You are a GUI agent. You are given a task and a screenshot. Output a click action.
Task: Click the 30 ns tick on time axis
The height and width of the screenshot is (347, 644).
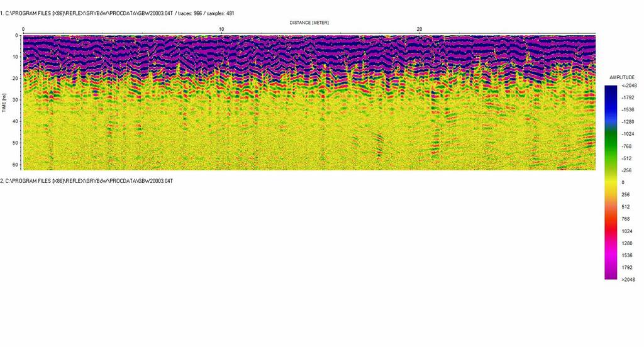(16, 100)
